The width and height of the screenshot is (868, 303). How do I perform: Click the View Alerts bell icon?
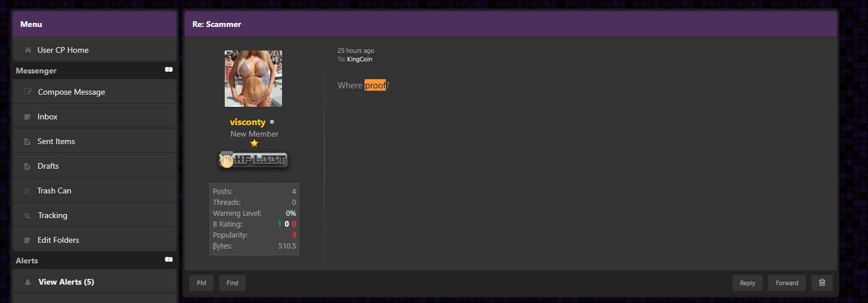click(28, 282)
